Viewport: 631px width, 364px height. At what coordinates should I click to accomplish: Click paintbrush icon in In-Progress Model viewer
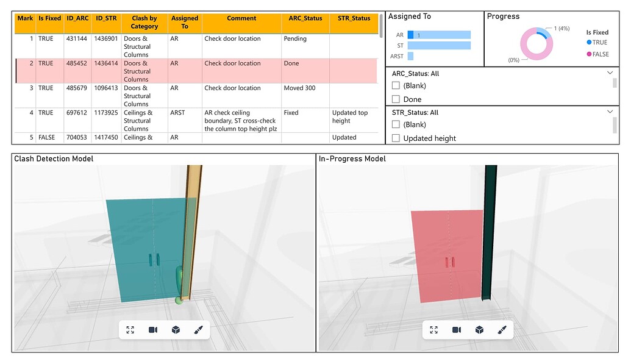click(502, 330)
